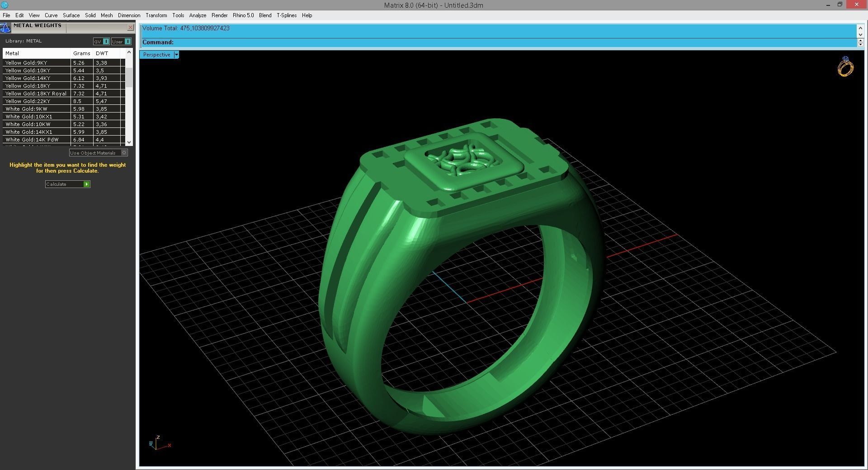Select the Yellow Gold:14KY row
Screen dimensions: 868x470
tap(64, 78)
